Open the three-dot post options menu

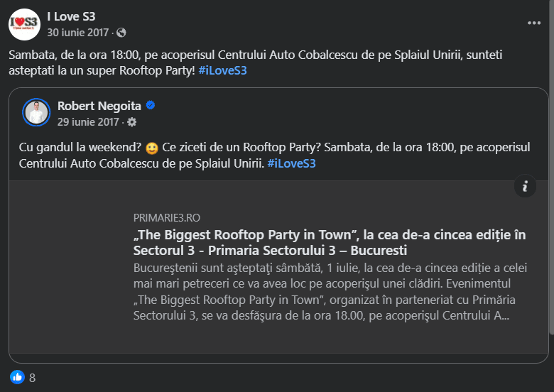pyautogui.click(x=534, y=23)
